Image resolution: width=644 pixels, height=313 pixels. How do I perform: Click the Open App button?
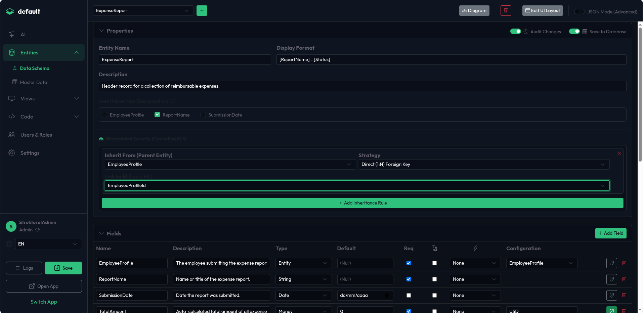click(44, 286)
